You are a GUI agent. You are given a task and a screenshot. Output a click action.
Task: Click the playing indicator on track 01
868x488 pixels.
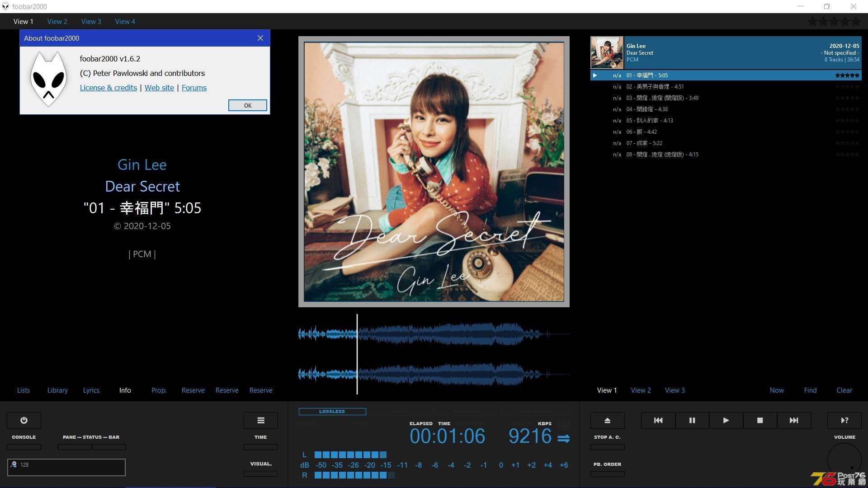pyautogui.click(x=595, y=75)
